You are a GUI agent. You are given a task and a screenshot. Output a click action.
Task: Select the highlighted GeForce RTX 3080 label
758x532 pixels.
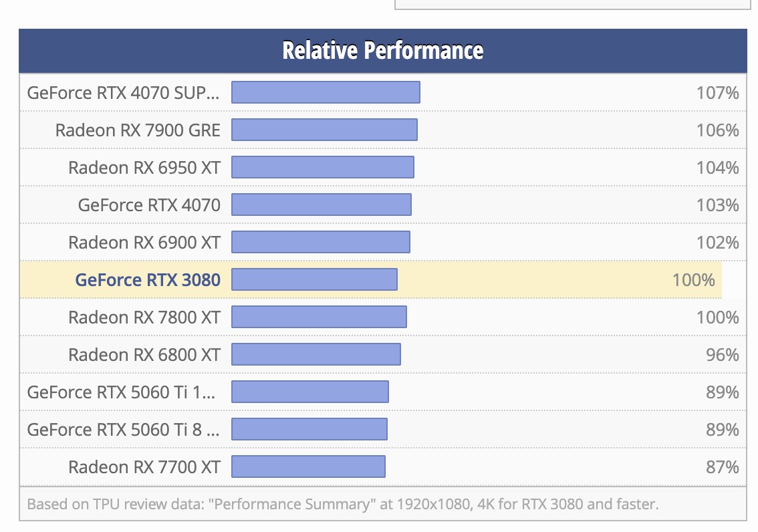148,280
